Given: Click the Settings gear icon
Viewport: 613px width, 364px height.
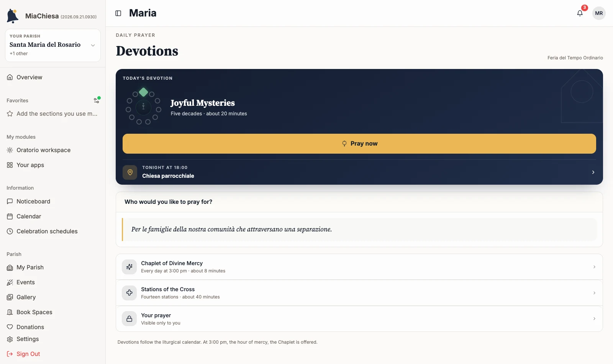Looking at the screenshot, I should click(10, 339).
